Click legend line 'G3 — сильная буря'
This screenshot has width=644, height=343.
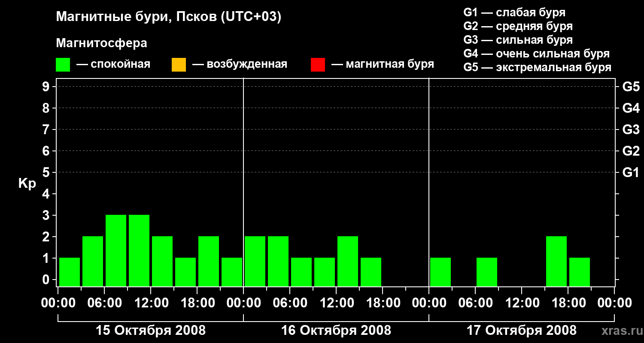pos(518,40)
